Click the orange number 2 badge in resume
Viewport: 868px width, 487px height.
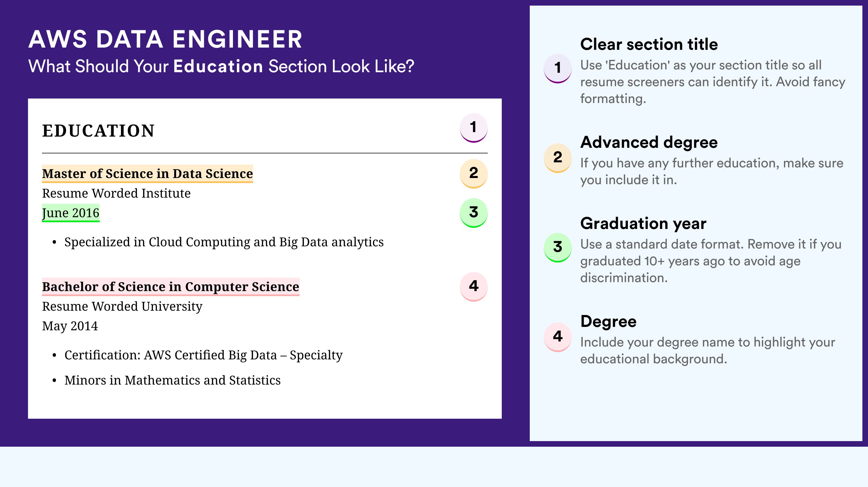tap(473, 174)
